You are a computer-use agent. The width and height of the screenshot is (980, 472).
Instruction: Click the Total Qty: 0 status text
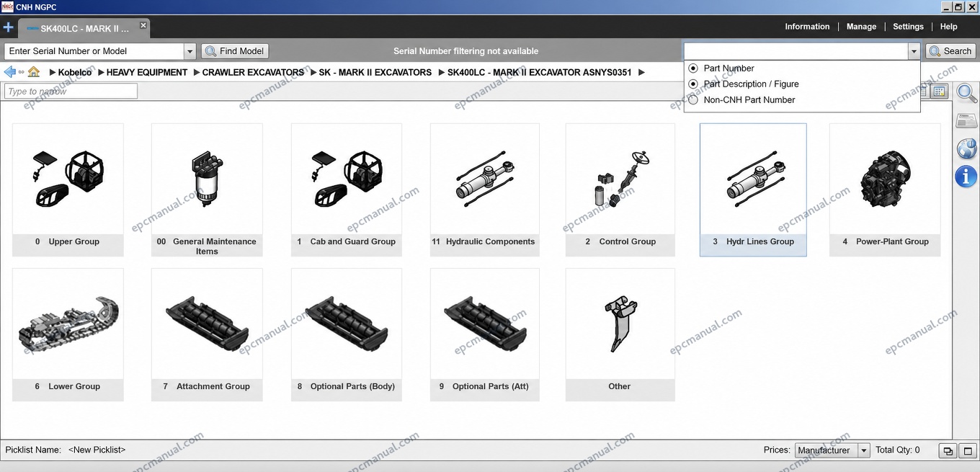pos(898,450)
